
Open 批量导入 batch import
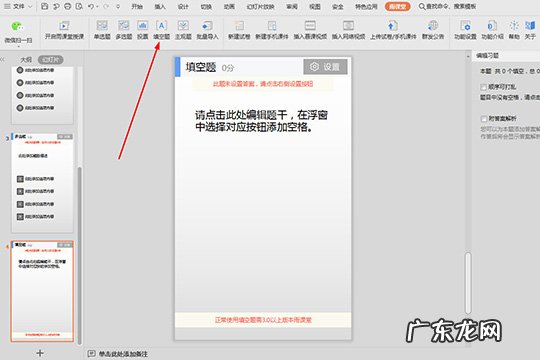[207, 30]
